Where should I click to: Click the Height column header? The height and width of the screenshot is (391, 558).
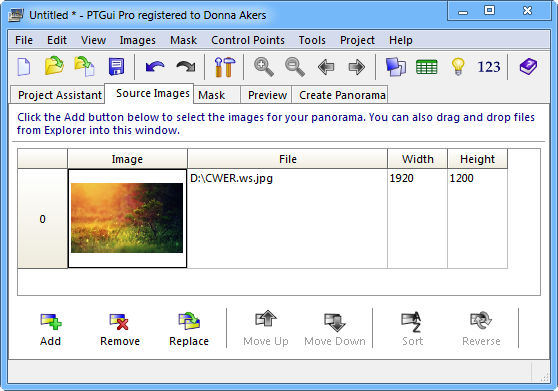tap(477, 159)
